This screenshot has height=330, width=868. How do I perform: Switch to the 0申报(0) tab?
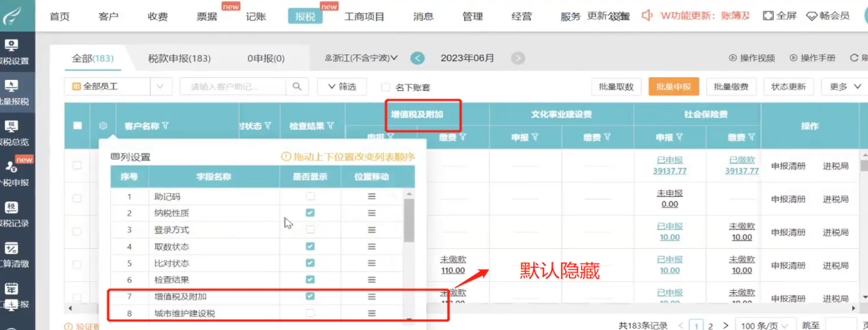pos(265,59)
